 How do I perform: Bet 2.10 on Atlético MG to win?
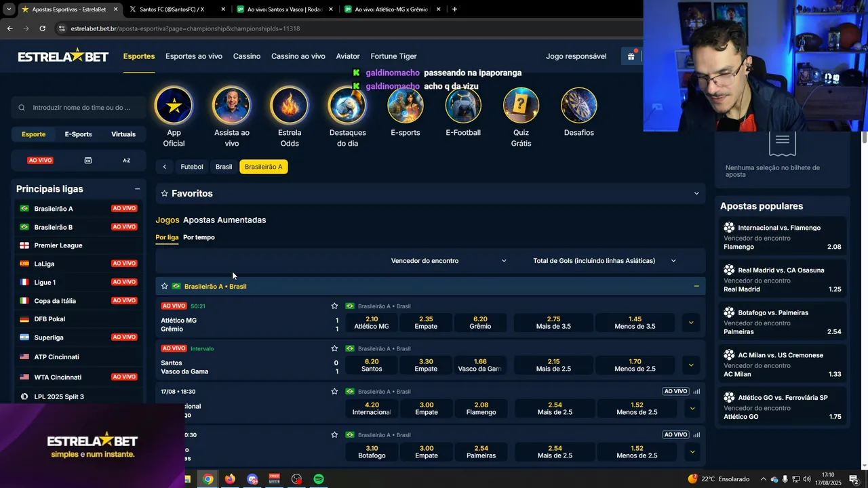coord(372,323)
